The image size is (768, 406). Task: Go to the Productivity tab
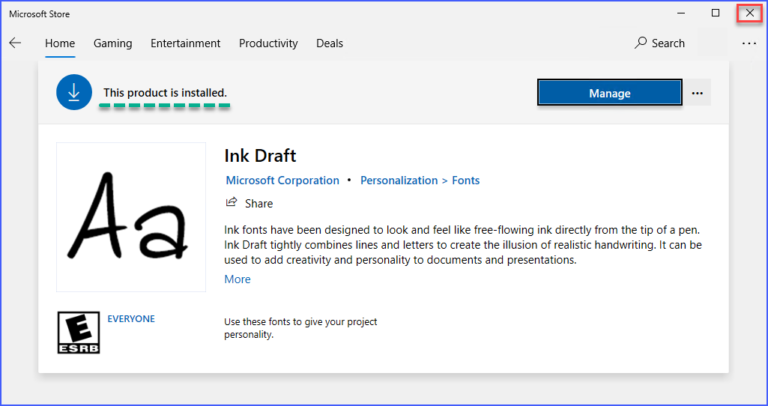[268, 43]
